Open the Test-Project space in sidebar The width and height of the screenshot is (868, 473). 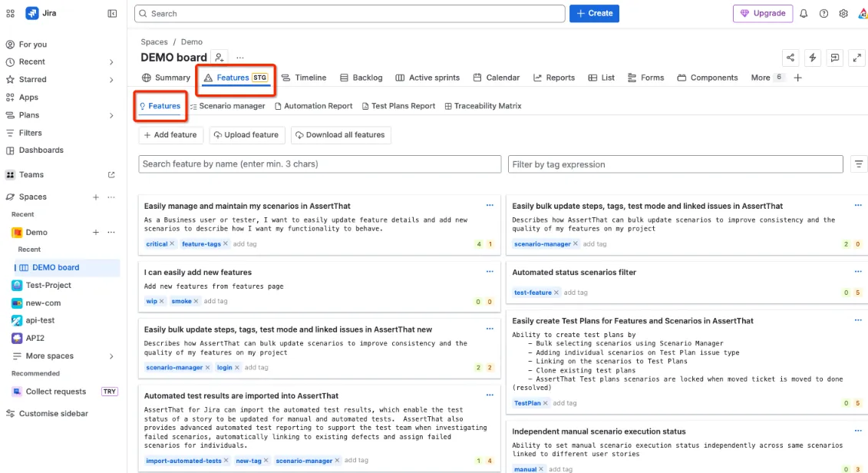pyautogui.click(x=48, y=285)
